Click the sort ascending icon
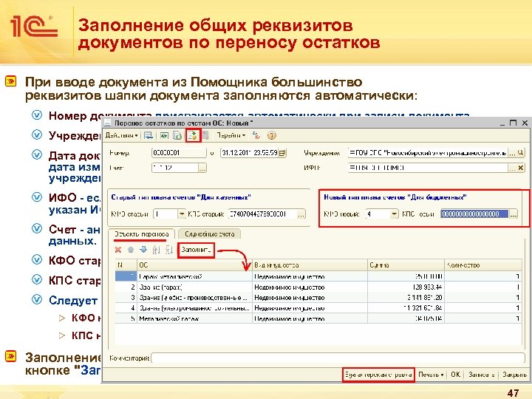This screenshot has width=532, height=399. pyautogui.click(x=156, y=250)
